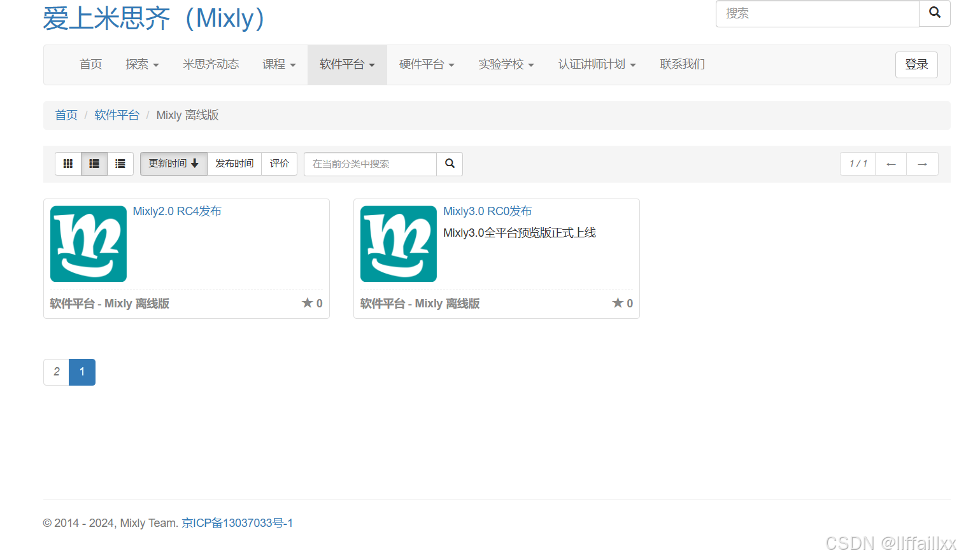Sort results by 发布时间
This screenshot has height=560, width=959.
coord(234,163)
